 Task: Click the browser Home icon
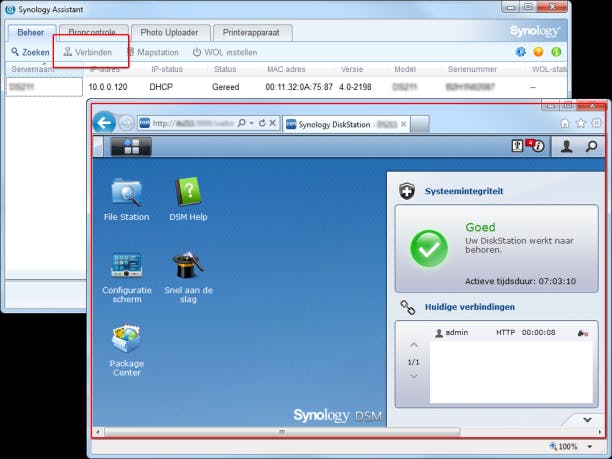(x=564, y=123)
